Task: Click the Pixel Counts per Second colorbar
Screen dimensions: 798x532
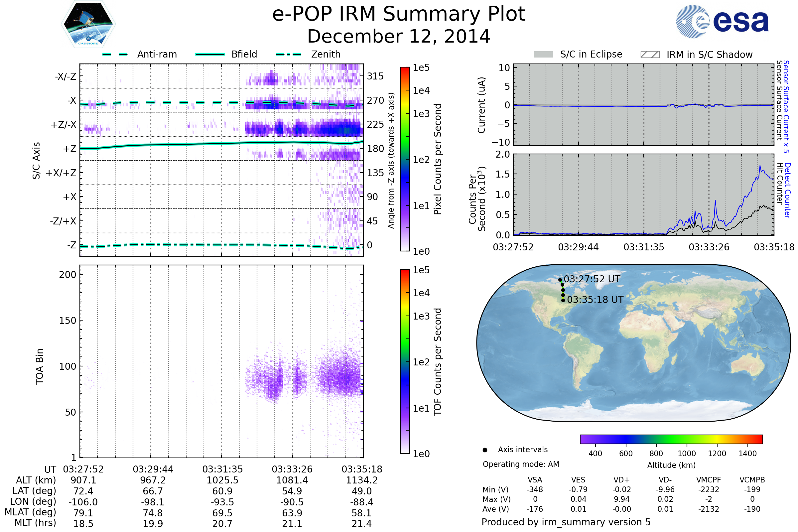Action: point(405,159)
